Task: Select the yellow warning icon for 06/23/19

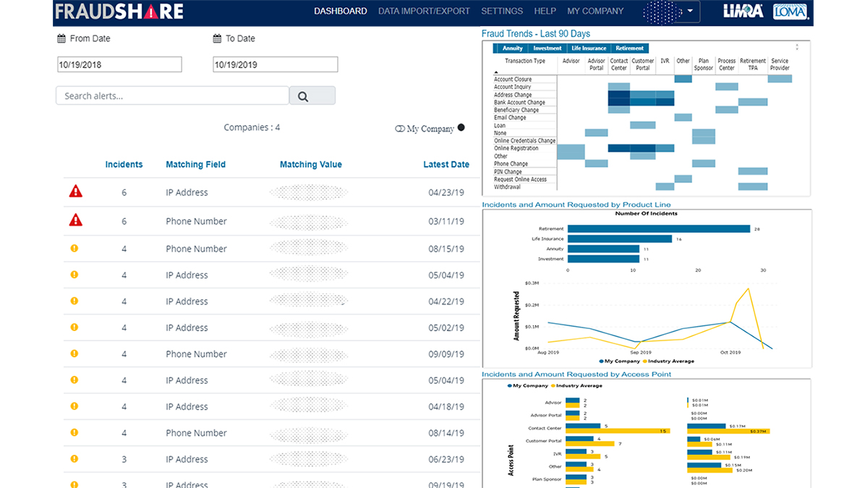Action: (74, 458)
